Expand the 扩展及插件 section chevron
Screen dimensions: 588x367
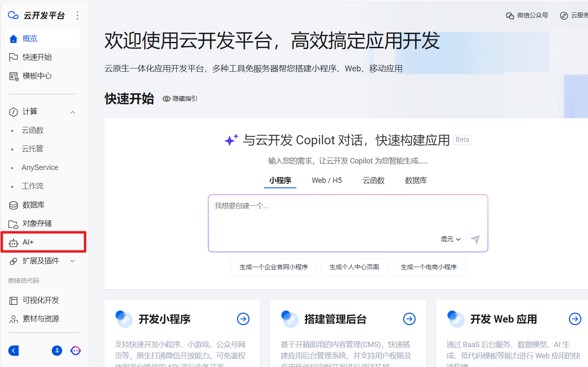[73, 261]
